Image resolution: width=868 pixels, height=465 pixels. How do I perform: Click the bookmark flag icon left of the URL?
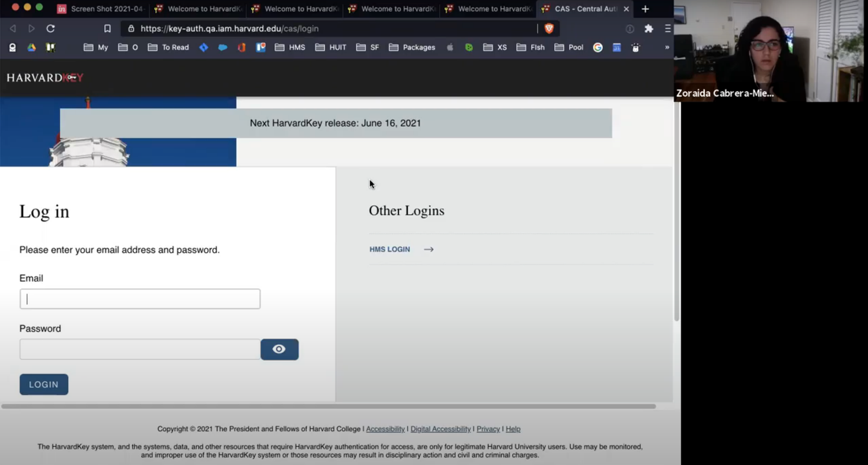(x=107, y=28)
